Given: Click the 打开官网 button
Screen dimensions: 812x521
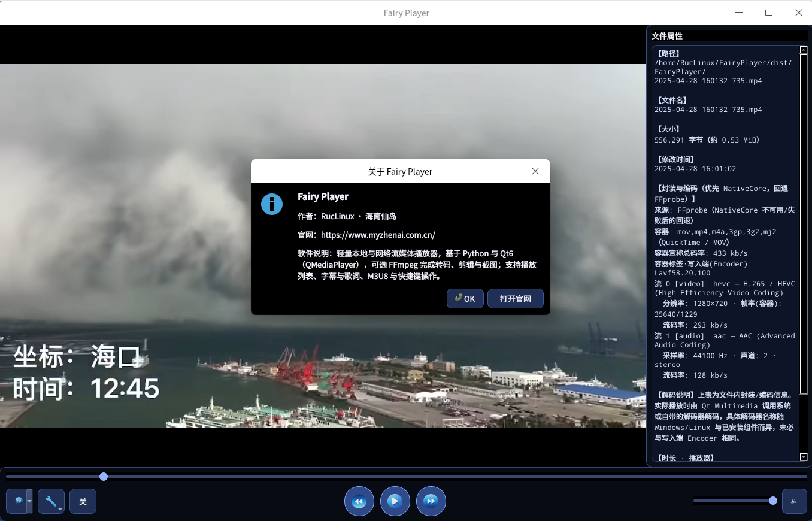Looking at the screenshot, I should (x=515, y=299).
